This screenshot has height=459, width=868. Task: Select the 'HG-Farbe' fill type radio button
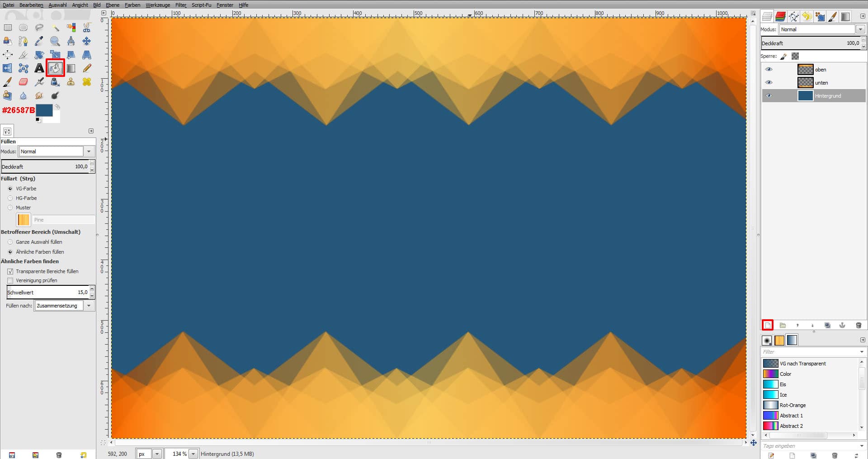tap(10, 198)
